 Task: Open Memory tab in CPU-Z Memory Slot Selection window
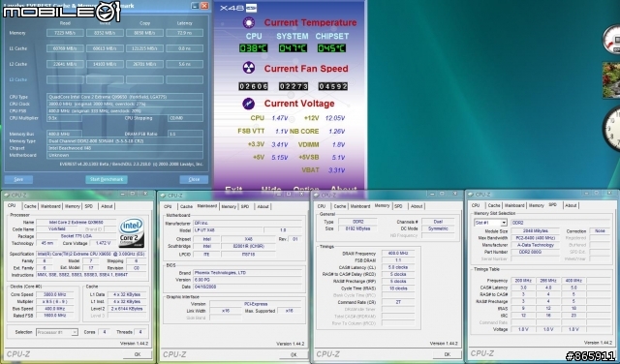536,205
